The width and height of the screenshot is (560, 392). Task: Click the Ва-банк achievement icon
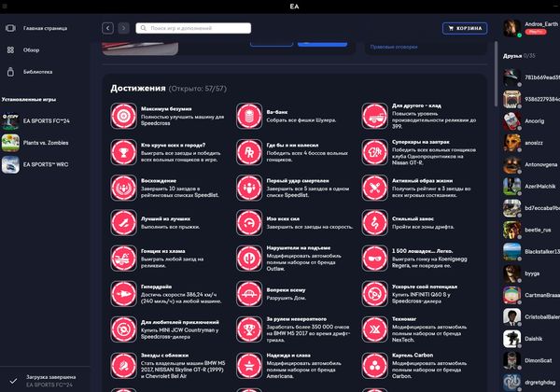[249, 116]
